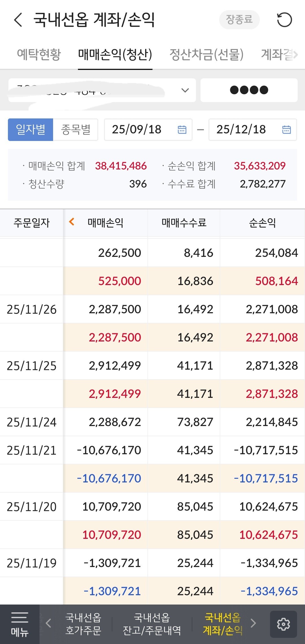Tap the 장종료 status badge
The width and height of the screenshot is (305, 644).
[239, 20]
